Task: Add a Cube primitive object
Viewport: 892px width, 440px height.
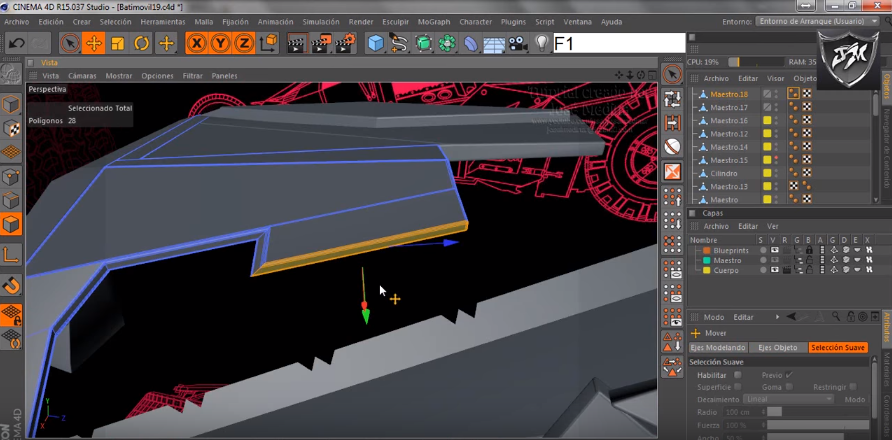Action: point(375,43)
